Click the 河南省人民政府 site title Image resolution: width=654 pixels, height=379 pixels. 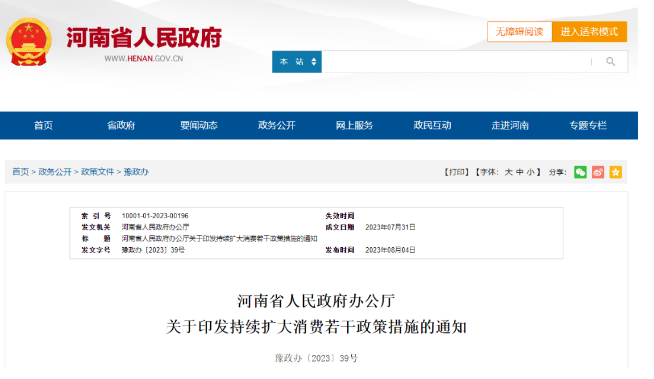[144, 38]
